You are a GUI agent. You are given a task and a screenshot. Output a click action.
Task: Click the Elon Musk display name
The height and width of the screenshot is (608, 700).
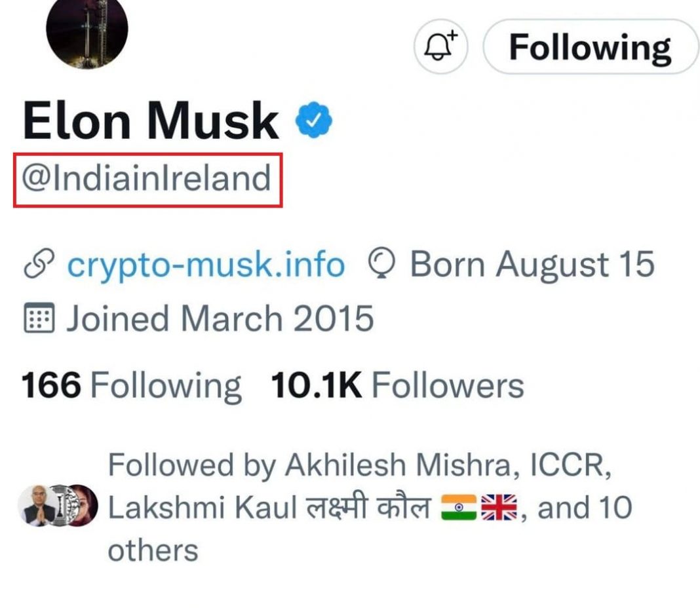coord(151,121)
